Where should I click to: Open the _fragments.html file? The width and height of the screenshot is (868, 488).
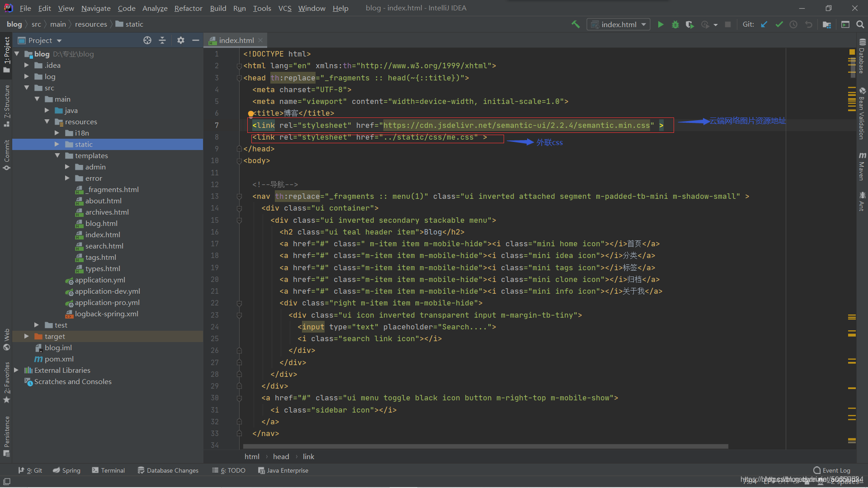tap(112, 189)
